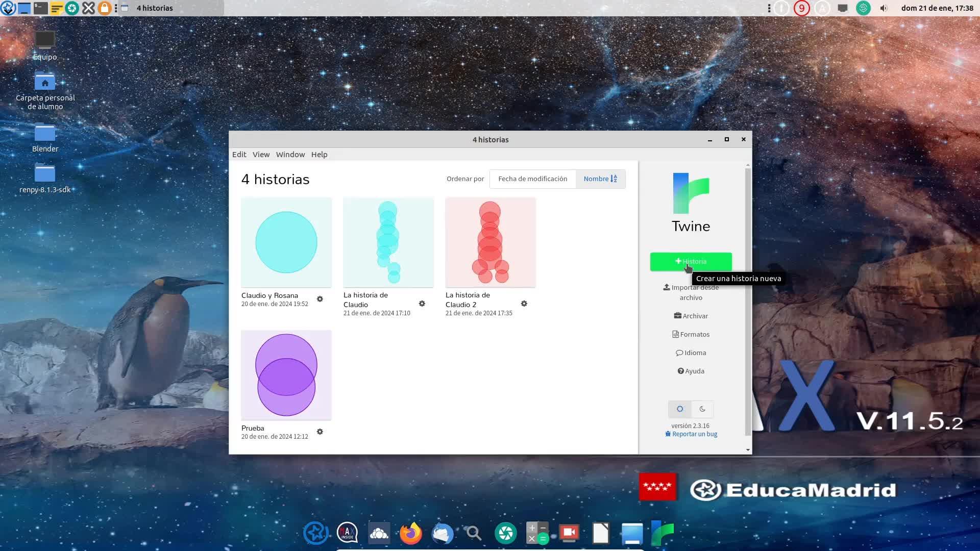The image size is (980, 551).
Task: Sort stories by Nombre
Action: click(600, 179)
